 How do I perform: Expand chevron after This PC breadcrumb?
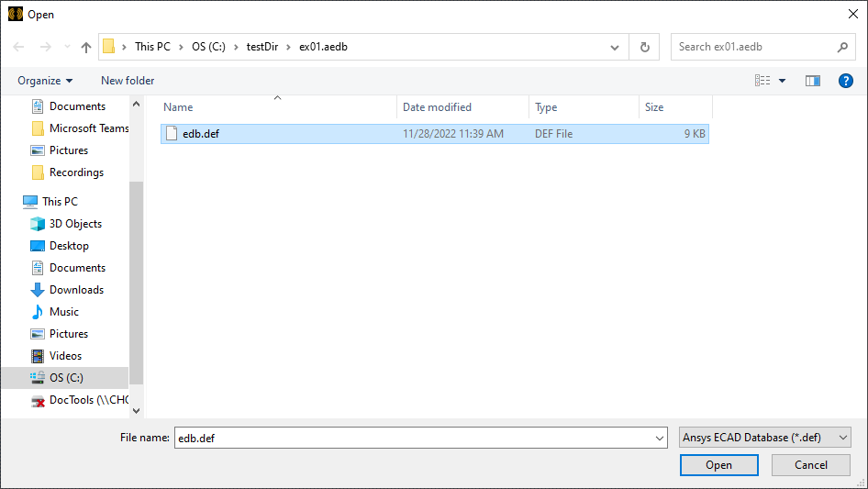click(x=181, y=47)
